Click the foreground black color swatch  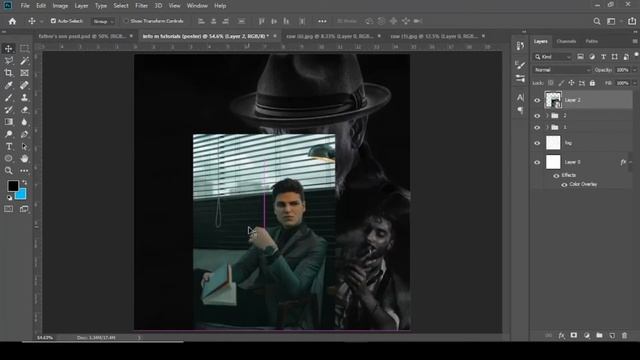(x=13, y=186)
